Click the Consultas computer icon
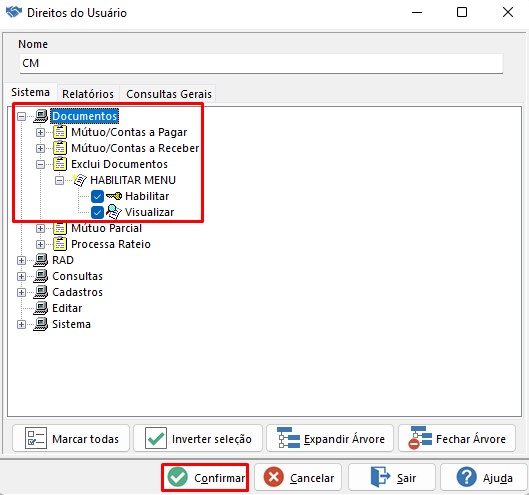Image resolution: width=529 pixels, height=495 pixels. [x=41, y=276]
